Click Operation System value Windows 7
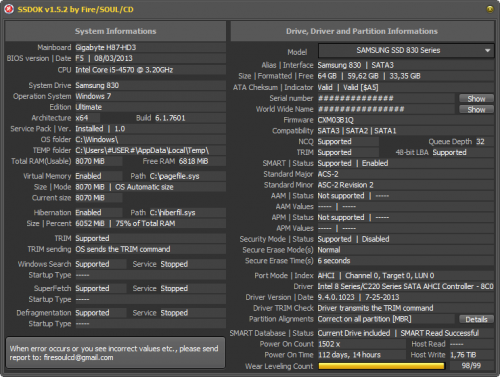 coord(93,96)
